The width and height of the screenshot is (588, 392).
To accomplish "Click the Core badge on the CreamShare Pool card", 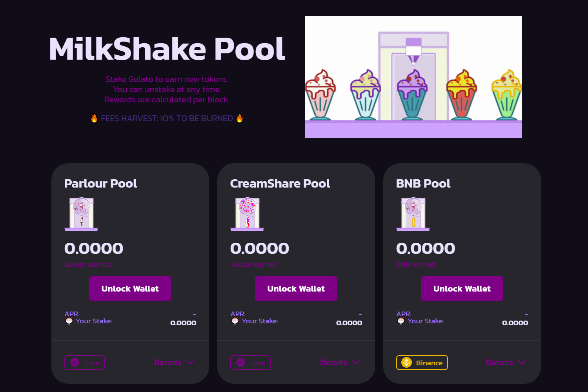I will coord(250,363).
